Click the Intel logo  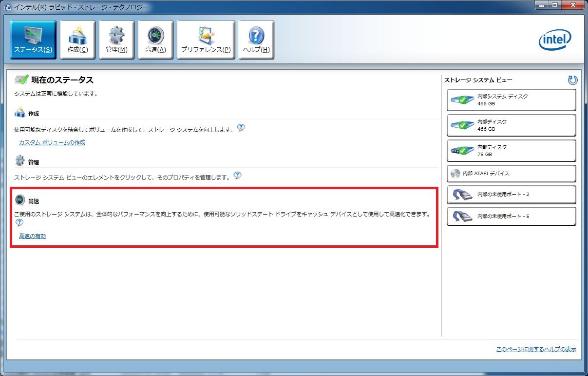point(554,40)
